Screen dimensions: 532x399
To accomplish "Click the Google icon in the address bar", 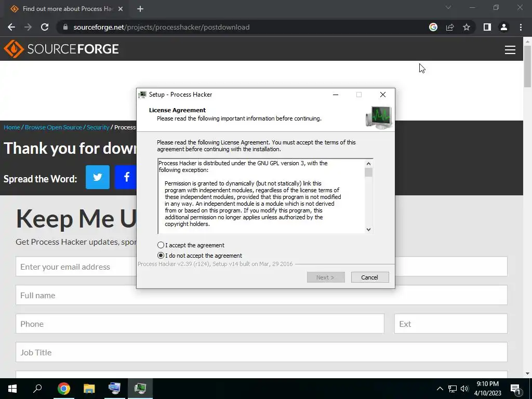I will click(433, 27).
